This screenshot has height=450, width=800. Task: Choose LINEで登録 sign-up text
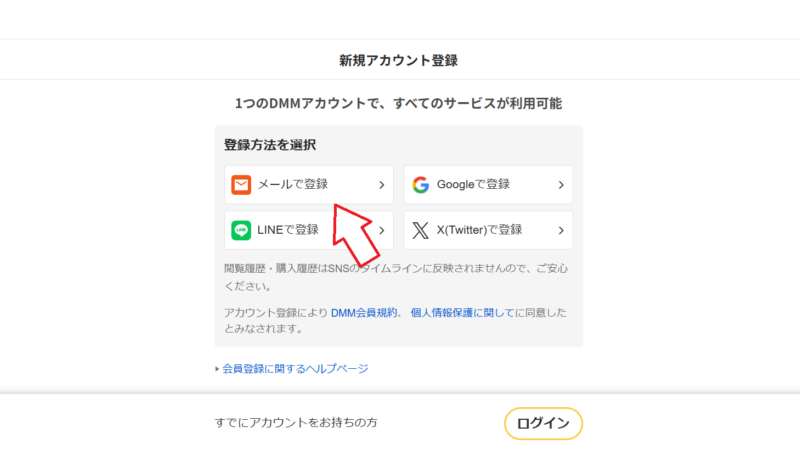click(288, 230)
